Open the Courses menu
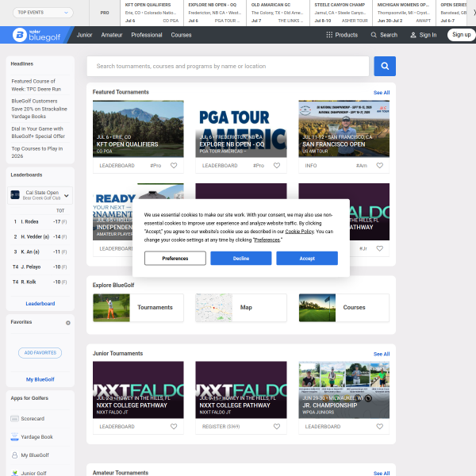 coord(181,35)
